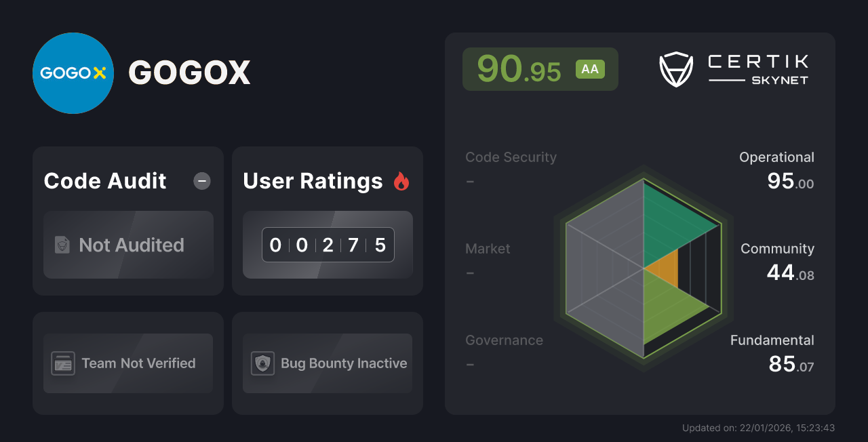Select the bug bounty shield icon

click(264, 363)
